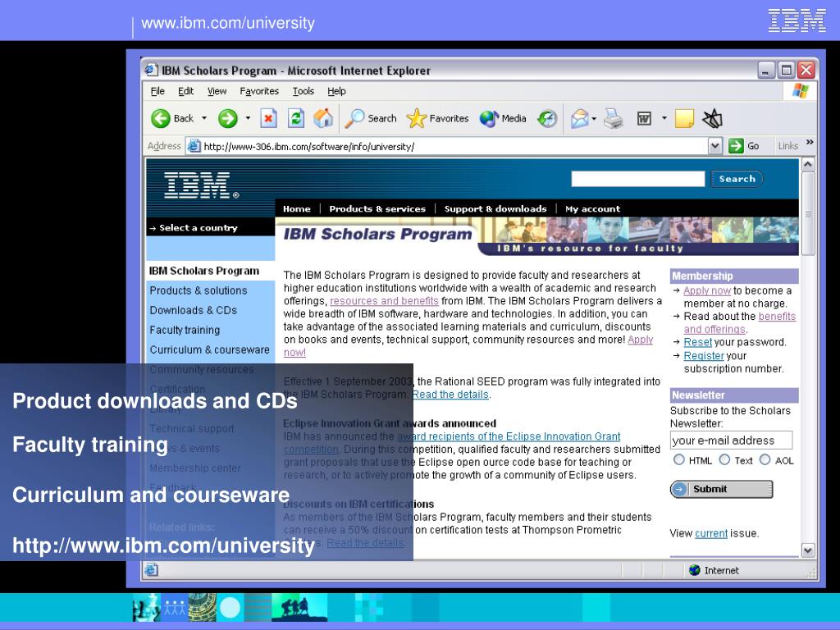Open the 'Reset' password link

(697, 342)
